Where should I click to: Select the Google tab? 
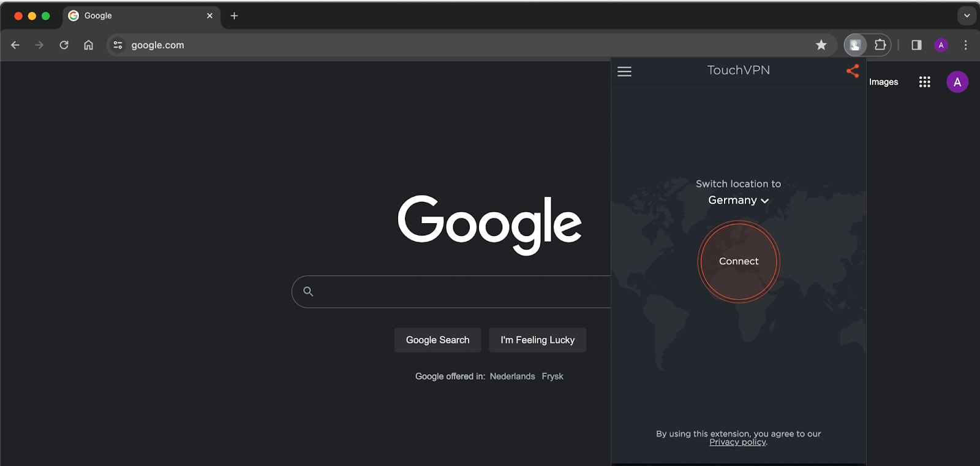pyautogui.click(x=141, y=16)
